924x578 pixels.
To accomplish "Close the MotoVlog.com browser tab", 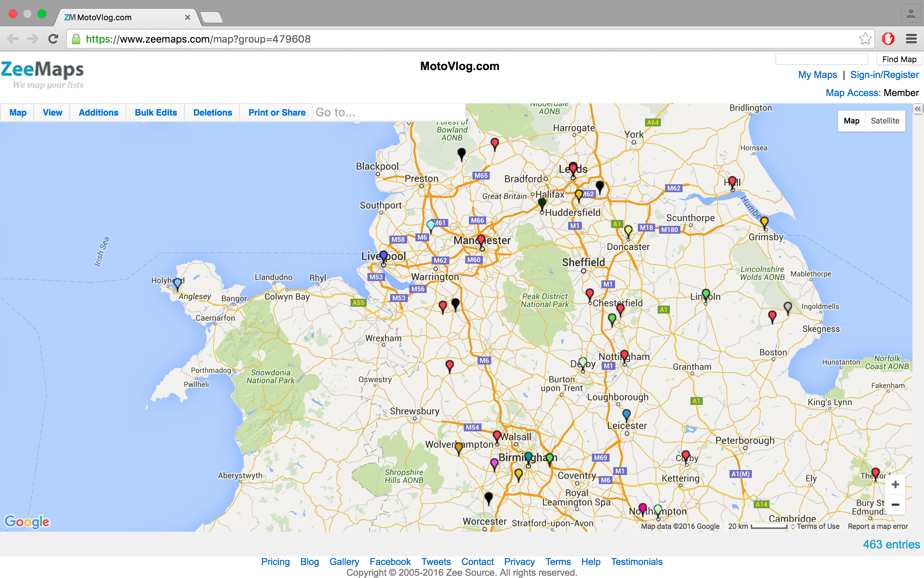I will [x=187, y=17].
